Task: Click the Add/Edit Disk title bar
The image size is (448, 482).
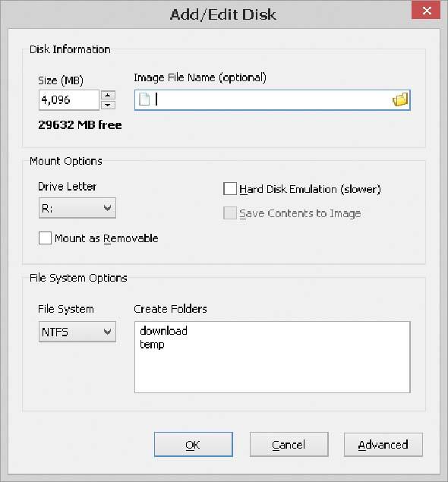Action: coord(223,14)
